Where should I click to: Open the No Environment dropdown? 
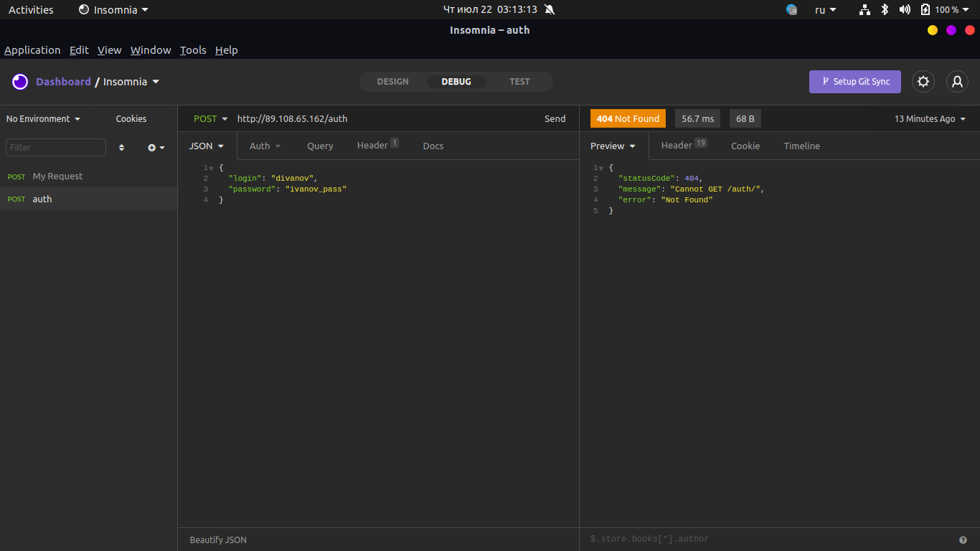coord(43,119)
